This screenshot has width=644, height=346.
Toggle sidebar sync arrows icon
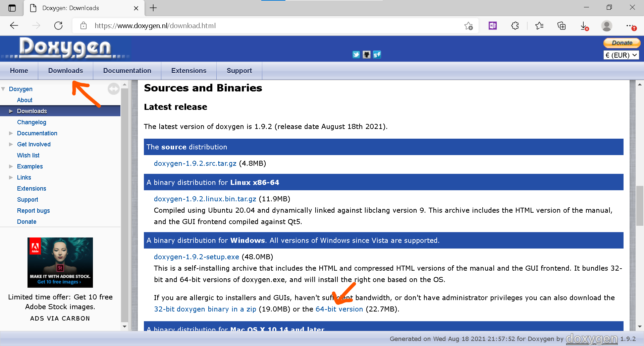[x=114, y=89]
